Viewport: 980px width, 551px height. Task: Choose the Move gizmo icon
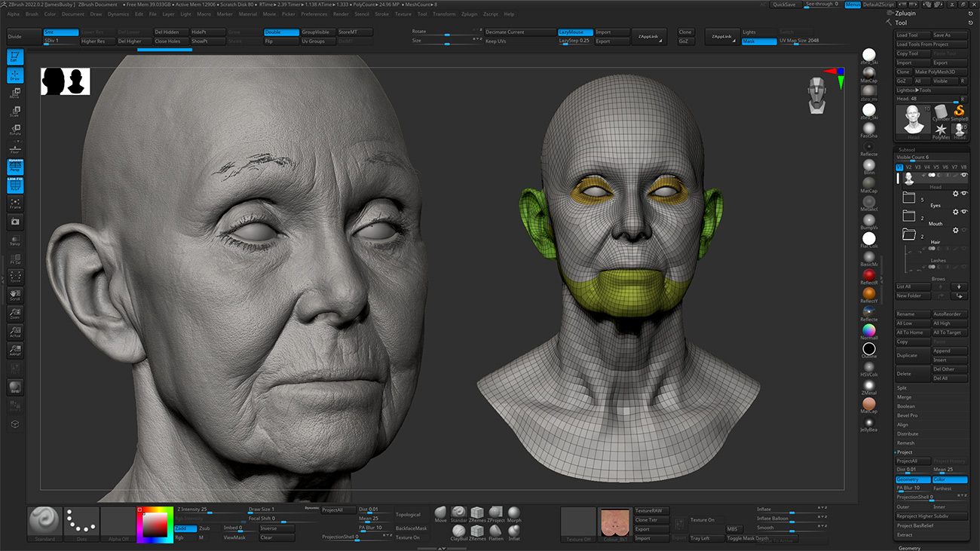coord(15,93)
